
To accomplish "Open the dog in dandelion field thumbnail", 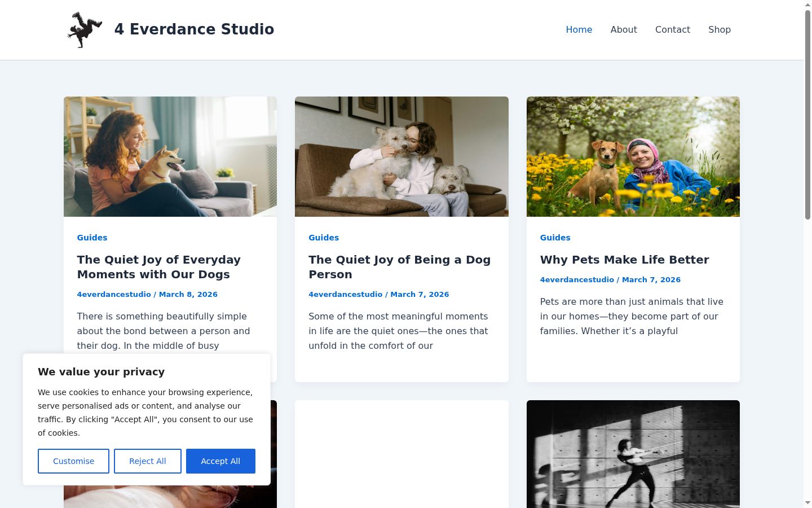I will click(x=633, y=156).
